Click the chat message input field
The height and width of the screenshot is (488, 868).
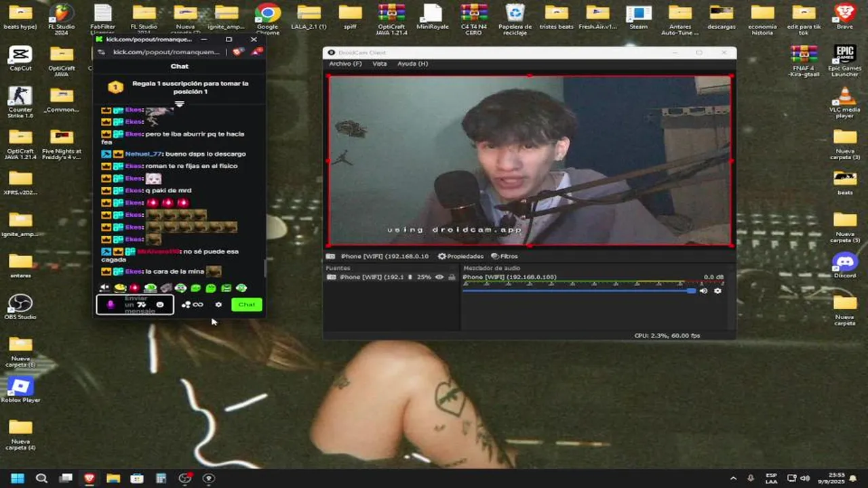135,304
